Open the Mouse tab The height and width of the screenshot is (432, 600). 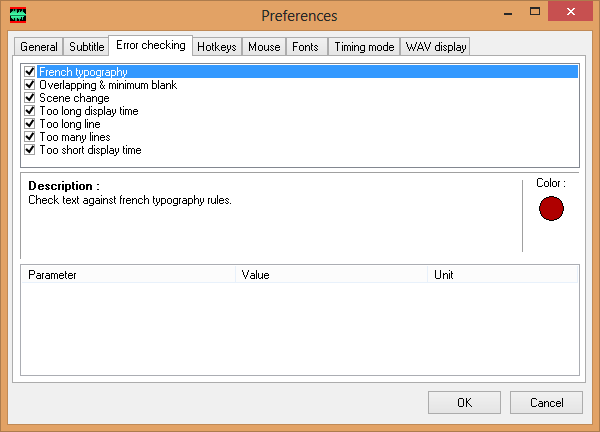click(264, 47)
